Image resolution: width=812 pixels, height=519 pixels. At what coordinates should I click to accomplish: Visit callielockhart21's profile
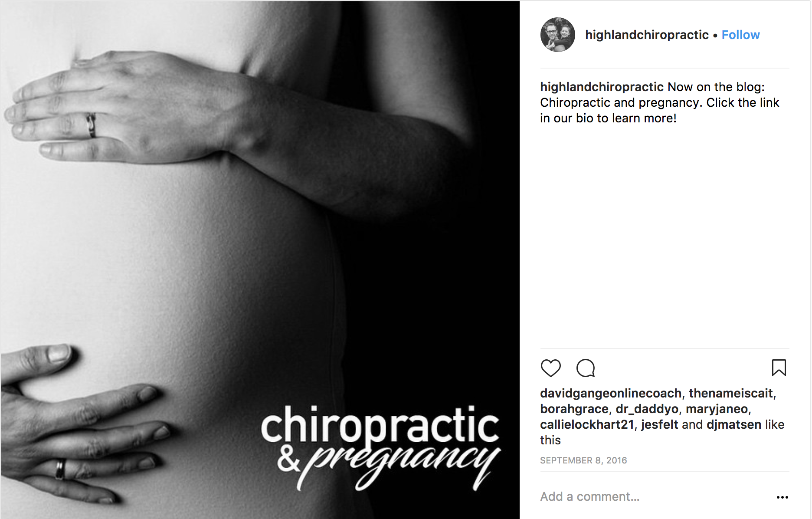(x=587, y=424)
